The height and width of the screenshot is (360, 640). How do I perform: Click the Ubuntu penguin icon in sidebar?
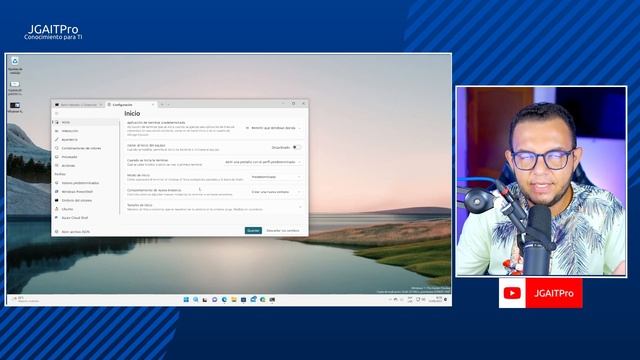point(57,209)
